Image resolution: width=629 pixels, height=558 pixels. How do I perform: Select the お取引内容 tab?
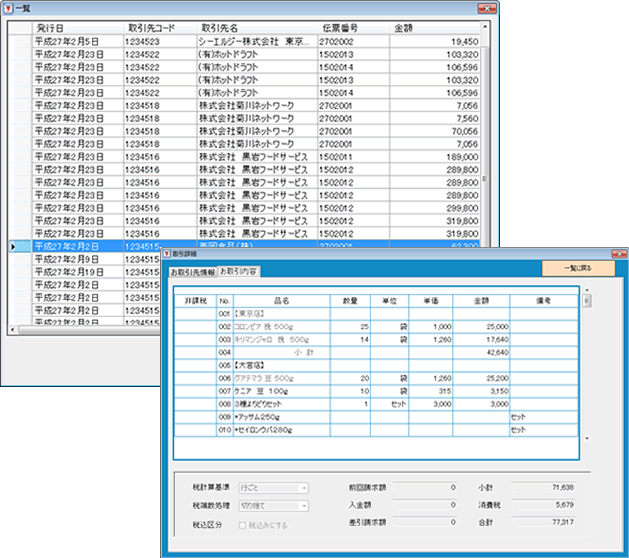[x=238, y=272]
